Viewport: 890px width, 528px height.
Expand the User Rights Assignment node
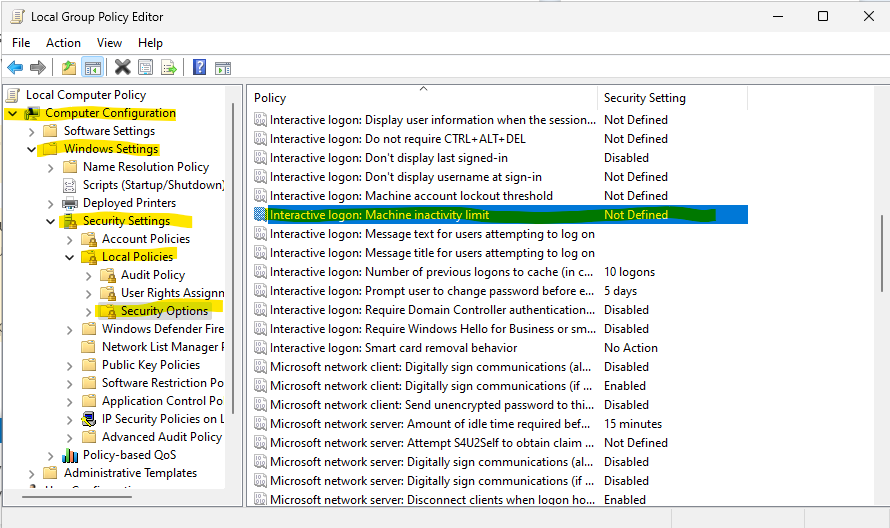pyautogui.click(x=89, y=294)
